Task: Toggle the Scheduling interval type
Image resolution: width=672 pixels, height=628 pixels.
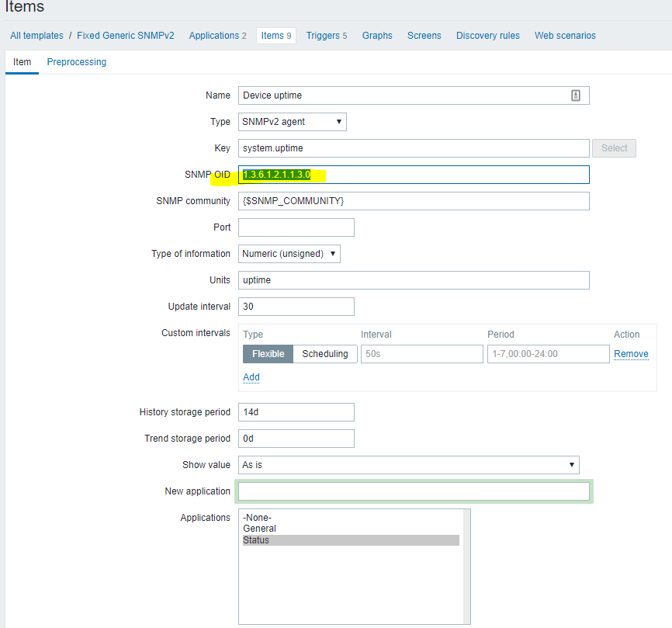Action: 325,353
